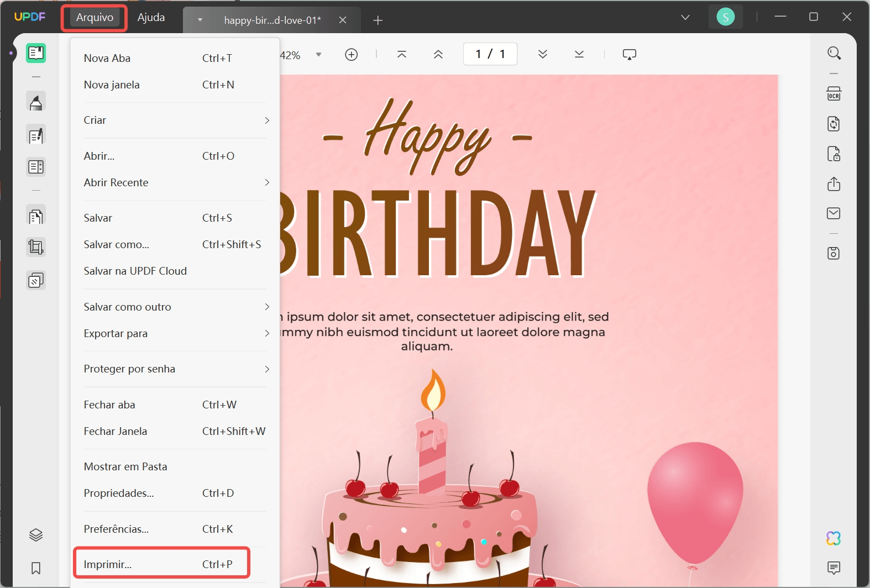Choose Nova janela from the menu
The width and height of the screenshot is (870, 588).
click(x=175, y=85)
